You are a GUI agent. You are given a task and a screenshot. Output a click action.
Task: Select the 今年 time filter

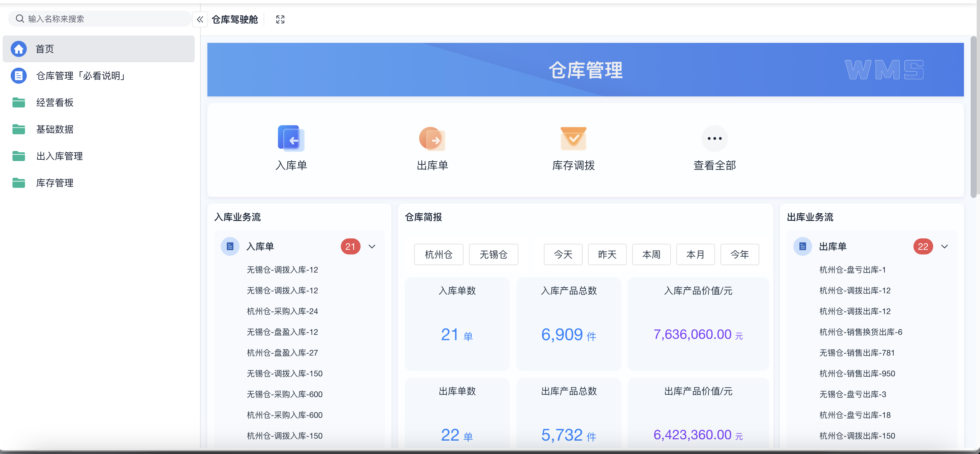pyautogui.click(x=740, y=254)
